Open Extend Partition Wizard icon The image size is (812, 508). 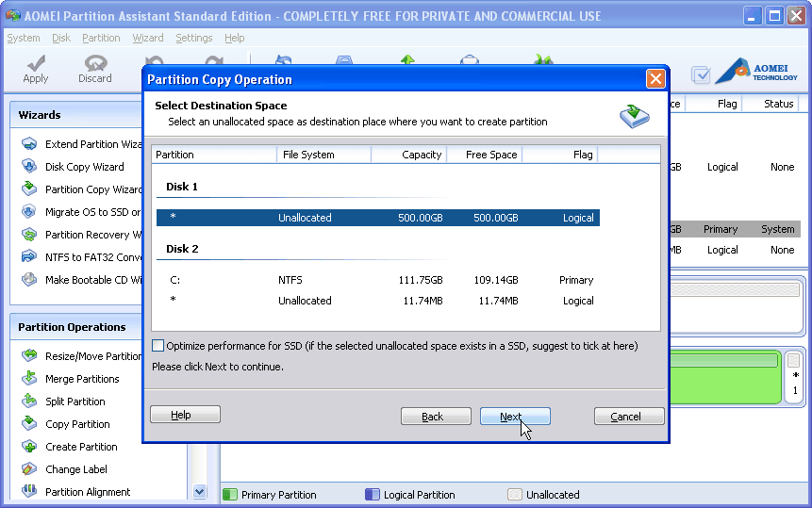tap(29, 144)
